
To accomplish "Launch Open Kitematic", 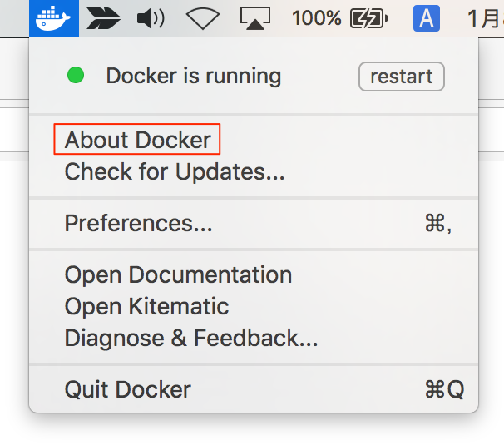I will 146,307.
